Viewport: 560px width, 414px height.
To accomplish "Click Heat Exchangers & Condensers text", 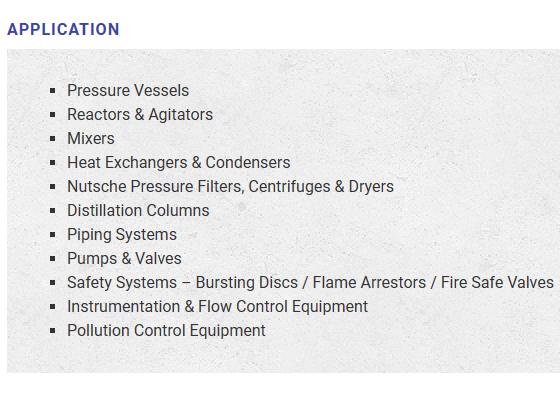I will (179, 163).
